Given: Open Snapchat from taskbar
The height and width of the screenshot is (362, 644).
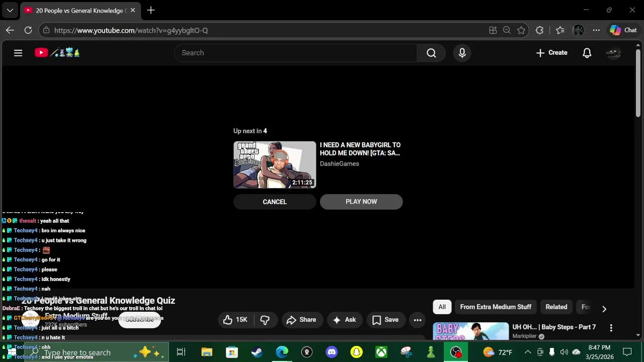Looking at the screenshot, I should [357, 352].
